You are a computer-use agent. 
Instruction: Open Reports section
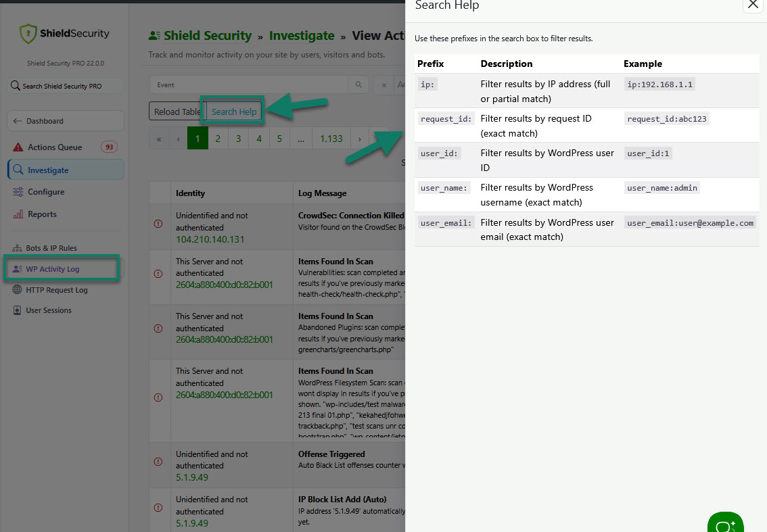click(x=42, y=214)
